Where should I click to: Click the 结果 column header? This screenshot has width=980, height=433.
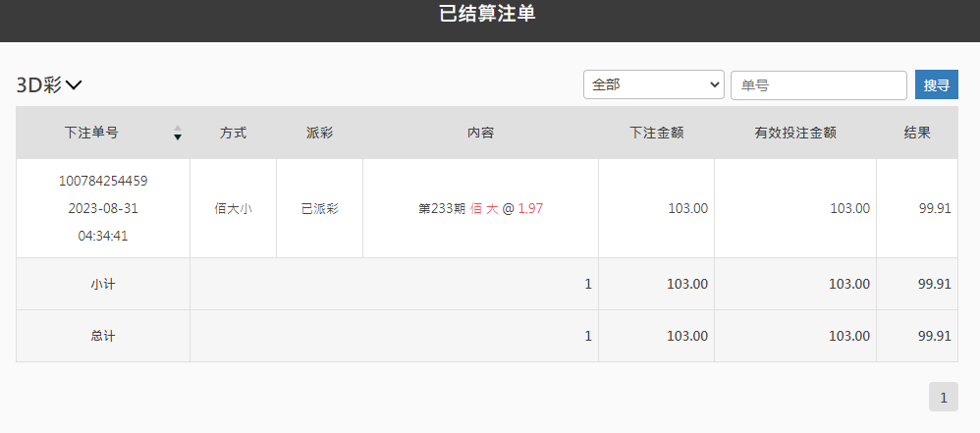917,133
